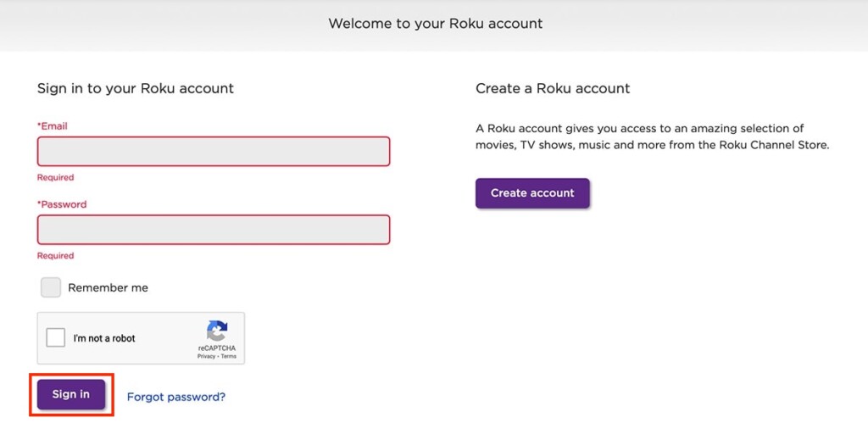Click the Welcome to your Roku account header
The width and height of the screenshot is (868, 423).
436,23
